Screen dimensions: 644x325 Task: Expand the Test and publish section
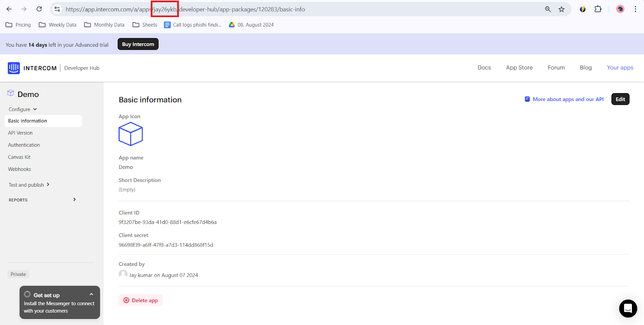coord(29,185)
